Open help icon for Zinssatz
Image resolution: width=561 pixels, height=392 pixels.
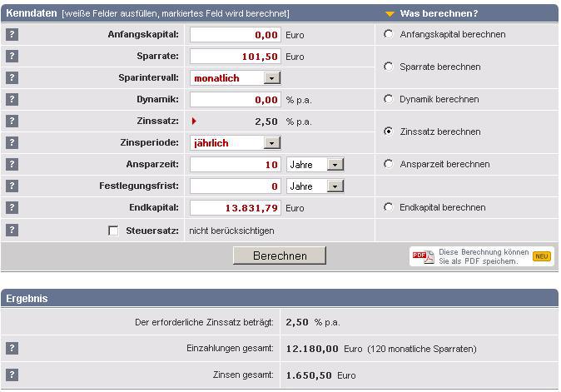12,121
